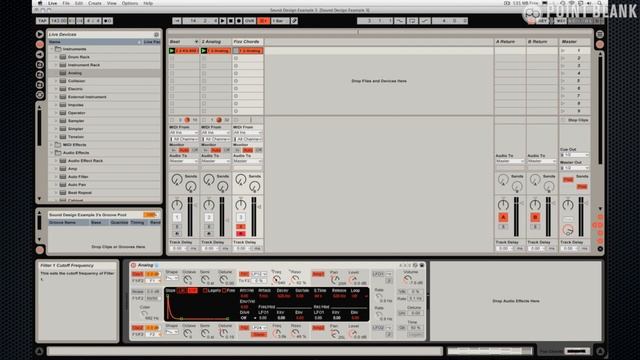Toggle track 1 activator button
Screen dimensions: 640x360
[177, 218]
